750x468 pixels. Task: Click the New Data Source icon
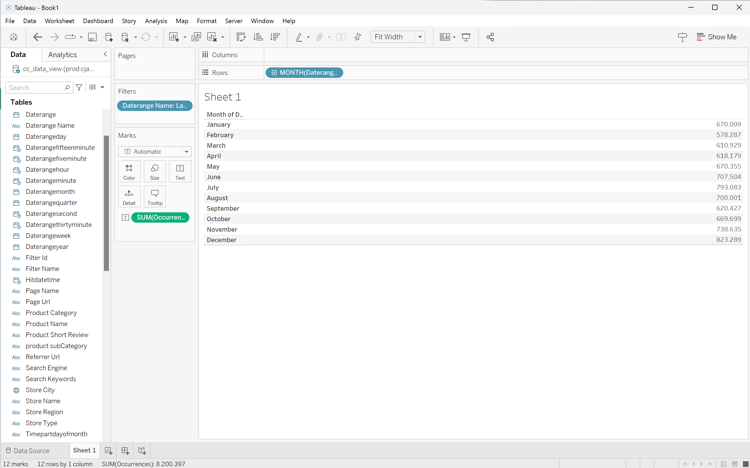click(109, 37)
